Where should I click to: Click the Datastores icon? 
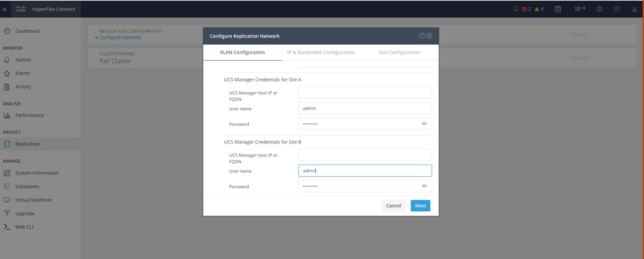click(6, 187)
